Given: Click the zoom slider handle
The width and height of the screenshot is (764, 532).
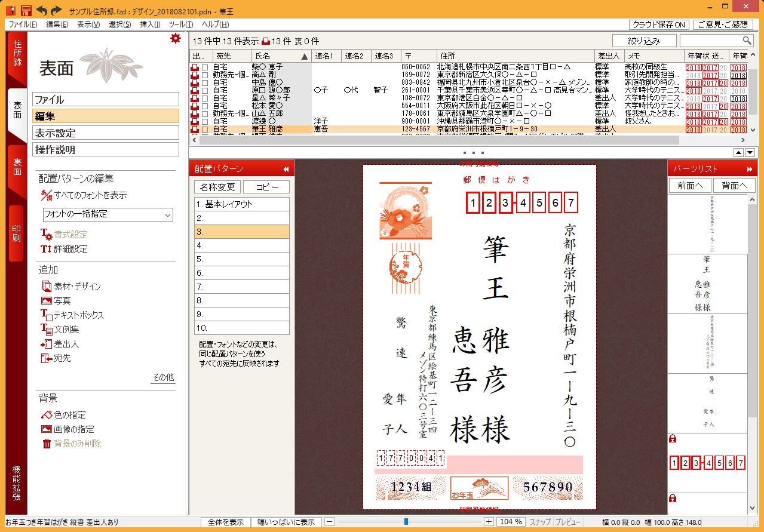Looking at the screenshot, I should tap(406, 521).
